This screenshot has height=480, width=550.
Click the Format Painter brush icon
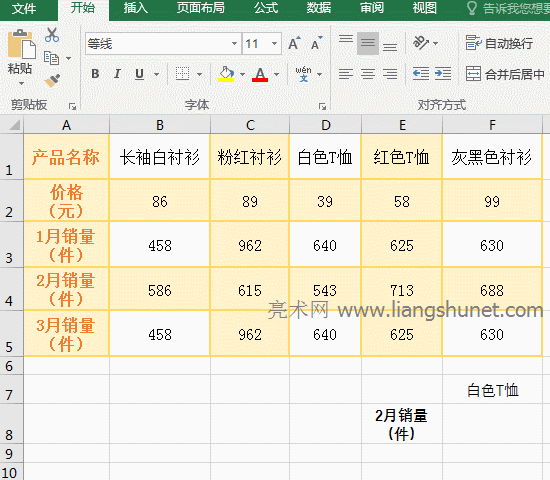(52, 81)
